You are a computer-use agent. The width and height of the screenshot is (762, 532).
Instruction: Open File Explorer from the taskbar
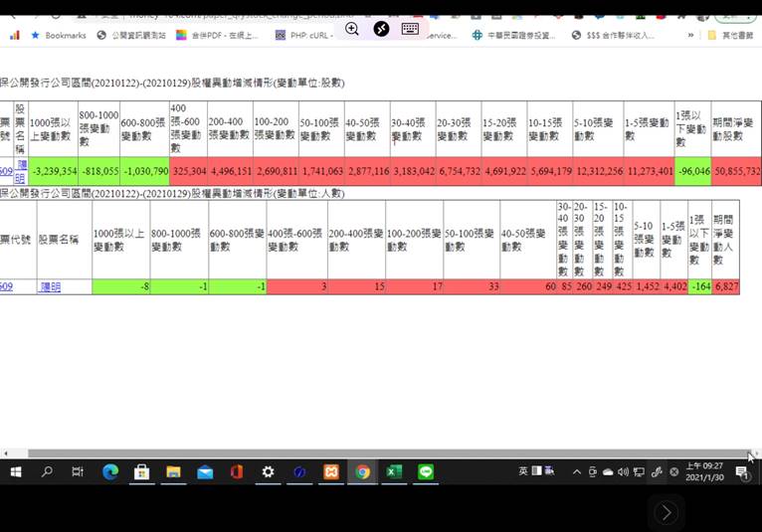[173, 472]
